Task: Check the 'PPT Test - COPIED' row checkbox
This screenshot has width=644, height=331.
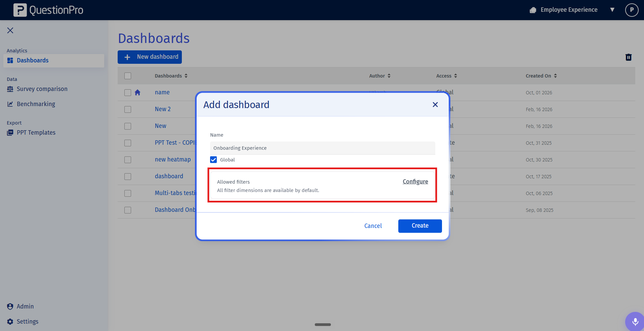Action: (128, 143)
